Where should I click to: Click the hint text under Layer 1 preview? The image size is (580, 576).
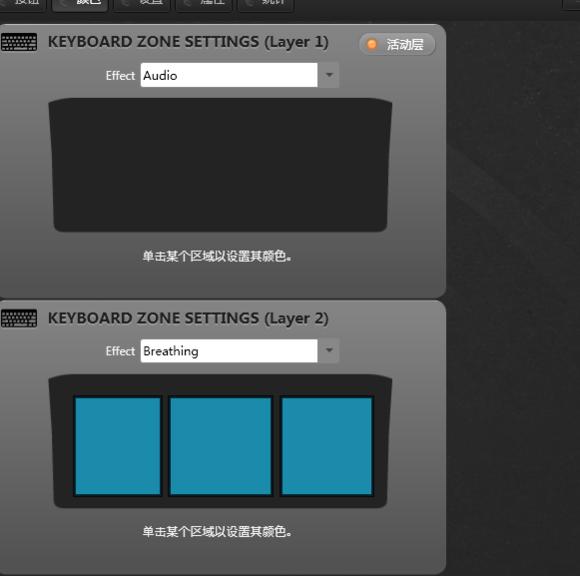click(x=217, y=256)
